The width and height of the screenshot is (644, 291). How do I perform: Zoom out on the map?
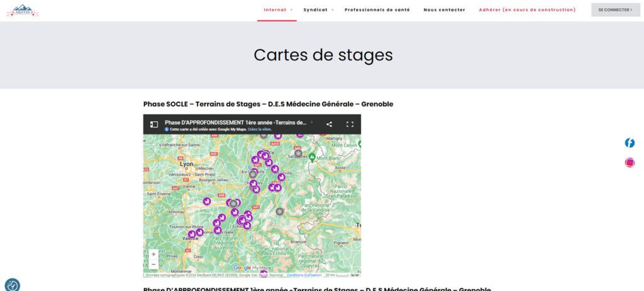click(153, 265)
